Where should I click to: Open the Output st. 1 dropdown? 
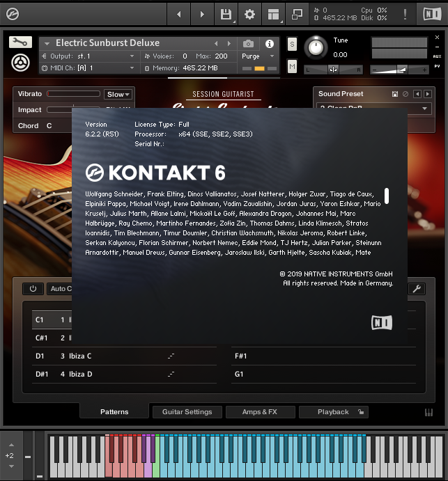(90, 56)
